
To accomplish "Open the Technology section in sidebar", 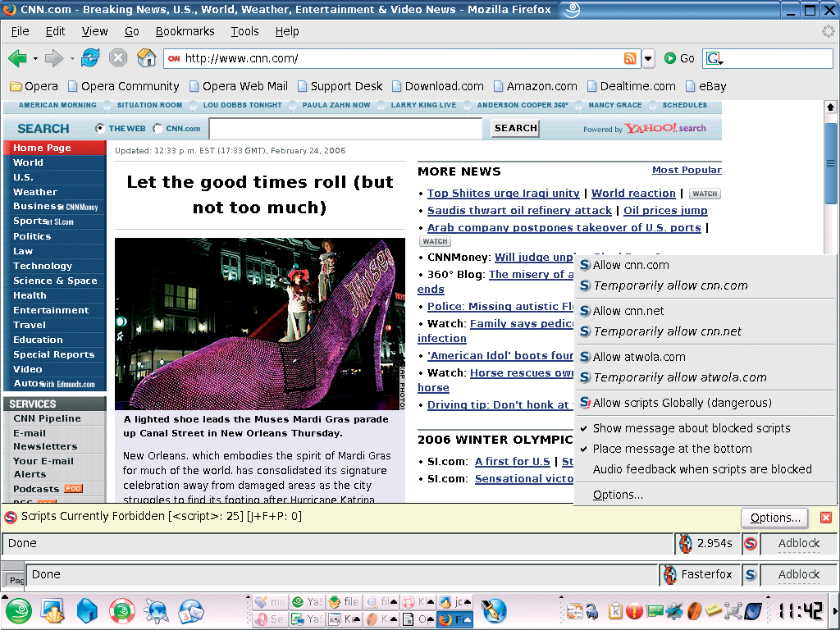I will tap(43, 266).
